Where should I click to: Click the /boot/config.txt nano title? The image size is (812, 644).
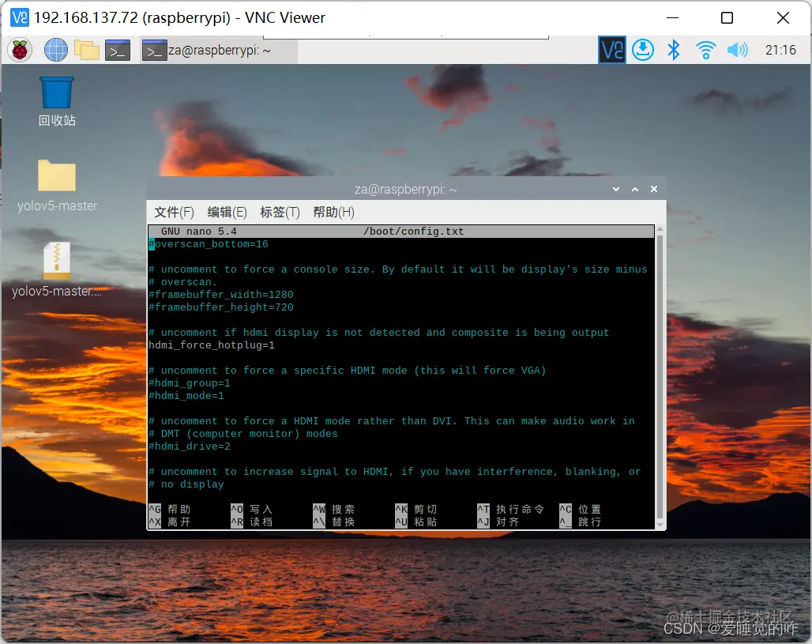coord(413,231)
